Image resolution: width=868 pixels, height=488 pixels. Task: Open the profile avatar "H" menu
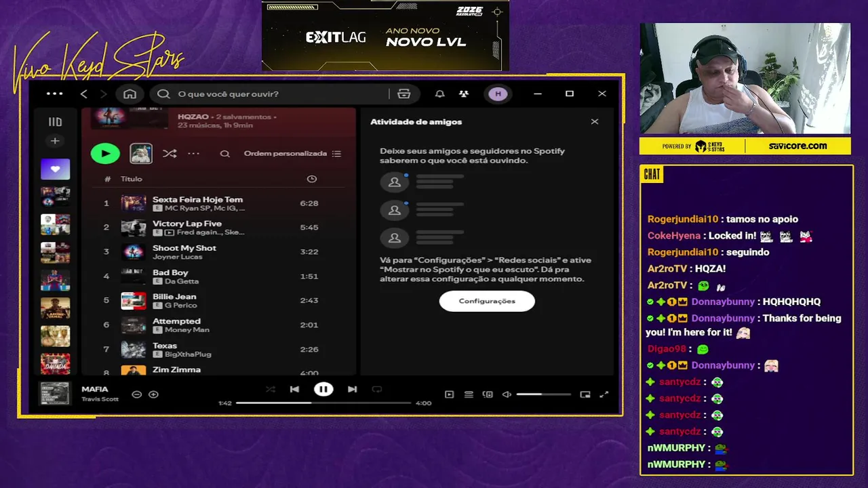[498, 94]
